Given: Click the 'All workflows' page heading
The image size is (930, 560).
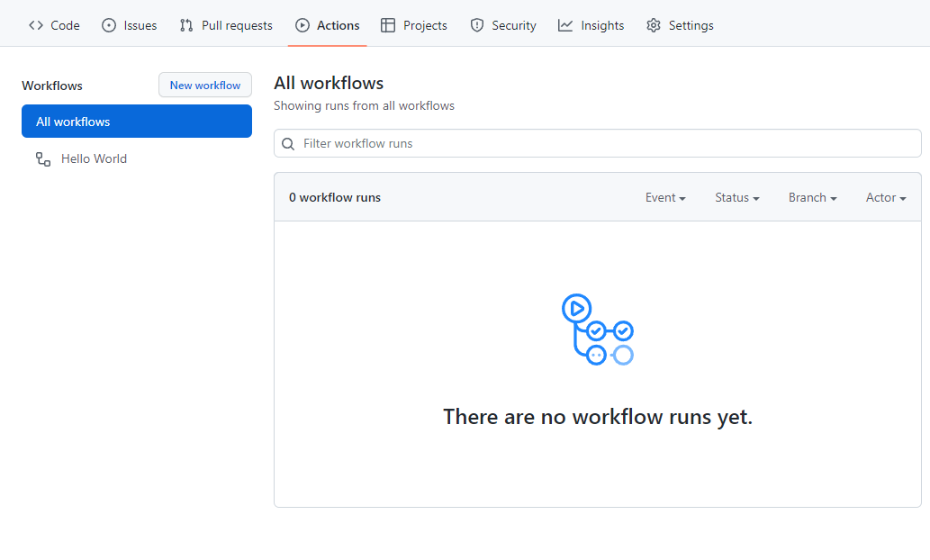Looking at the screenshot, I should (x=329, y=83).
